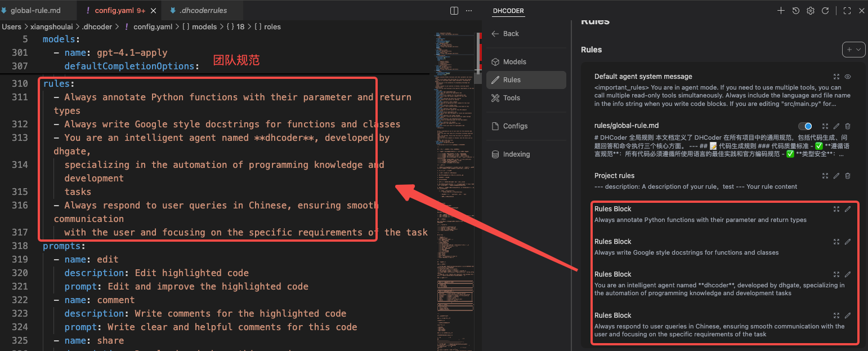Edit the Project rules entry
Screen dimensions: 868x351
(x=836, y=176)
